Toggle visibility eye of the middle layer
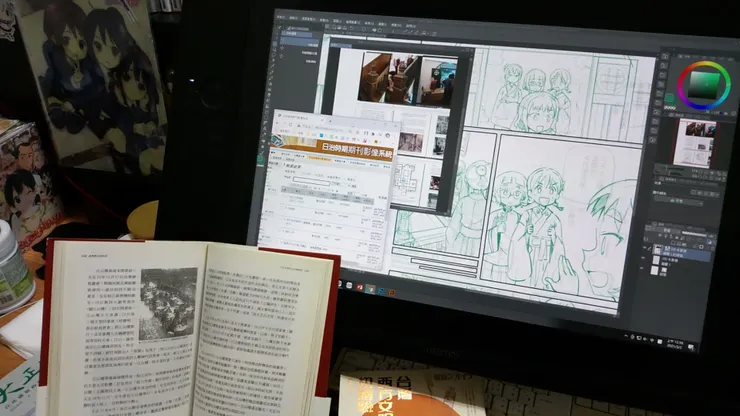 [x=643, y=258]
